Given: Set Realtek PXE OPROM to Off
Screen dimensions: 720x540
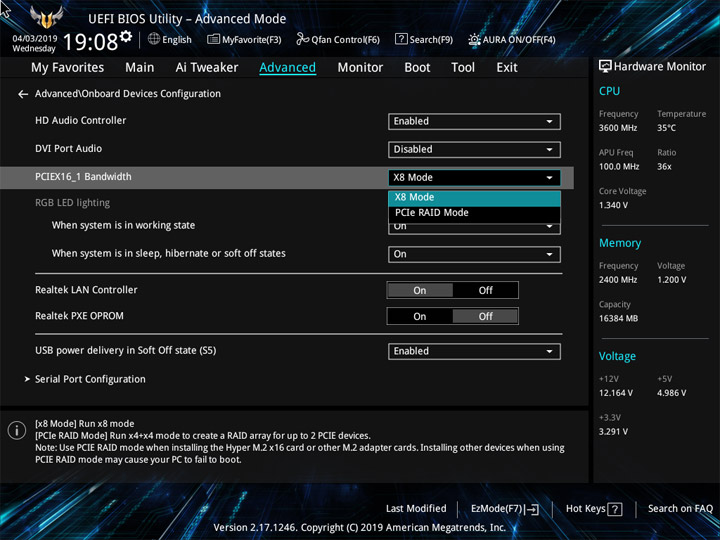Looking at the screenshot, I should 485,316.
